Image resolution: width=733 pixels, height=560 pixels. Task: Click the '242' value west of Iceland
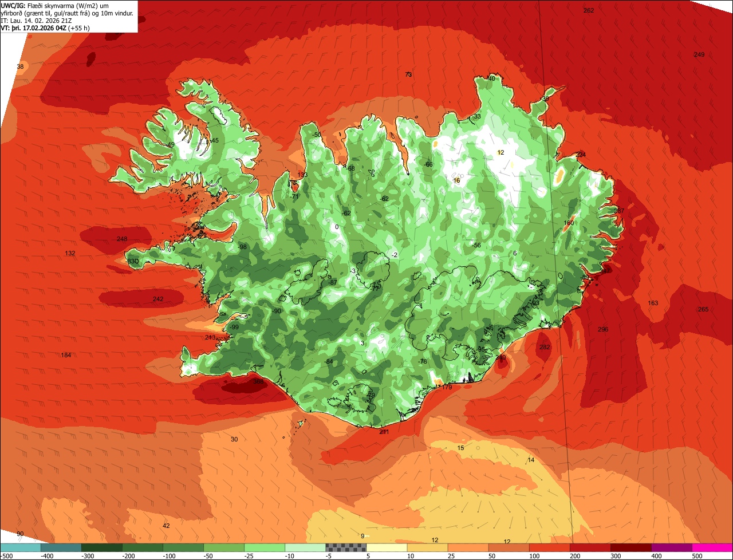pos(158,299)
